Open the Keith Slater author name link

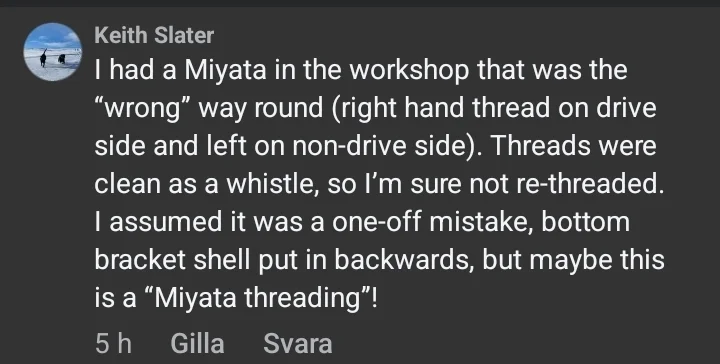154,35
